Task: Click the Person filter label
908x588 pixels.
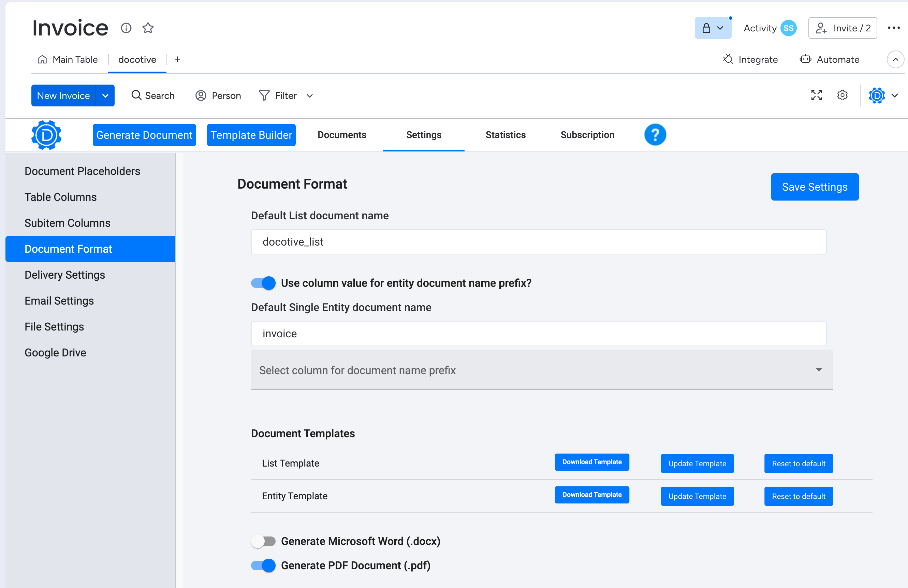Action: click(x=226, y=96)
